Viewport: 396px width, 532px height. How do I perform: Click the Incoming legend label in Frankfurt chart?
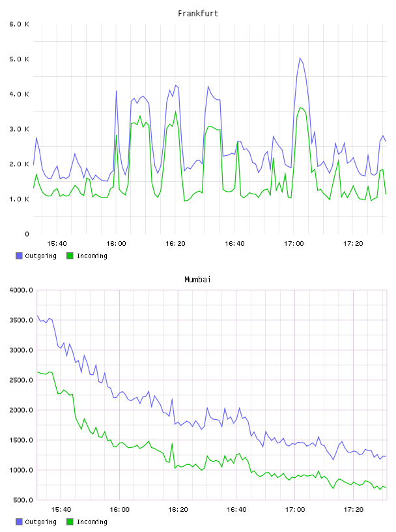92,256
